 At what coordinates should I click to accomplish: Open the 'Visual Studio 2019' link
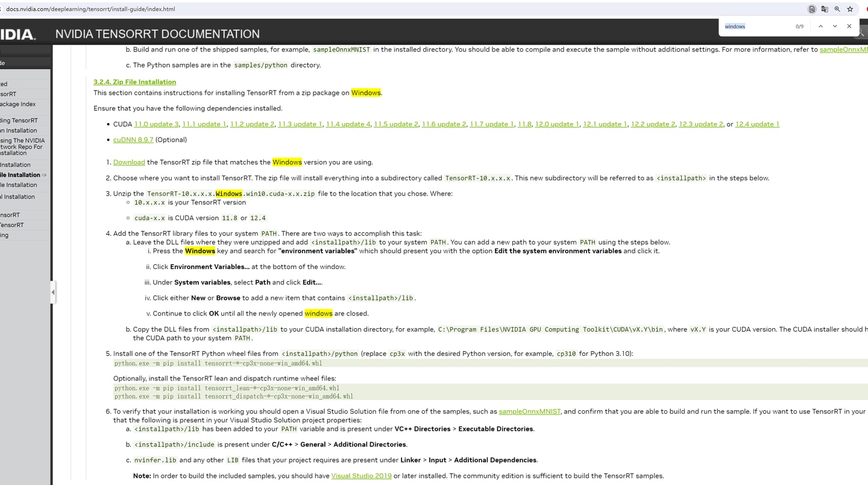point(362,476)
